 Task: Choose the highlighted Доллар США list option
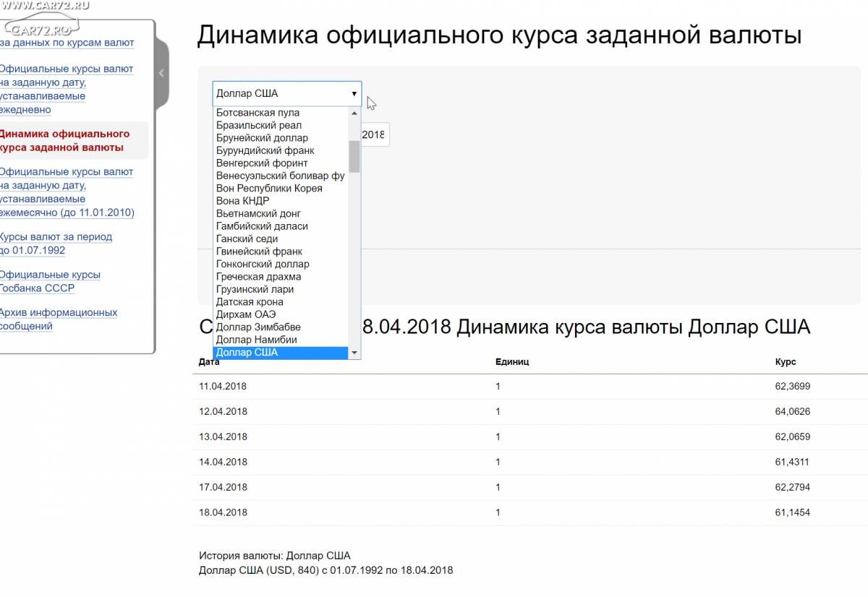point(247,353)
